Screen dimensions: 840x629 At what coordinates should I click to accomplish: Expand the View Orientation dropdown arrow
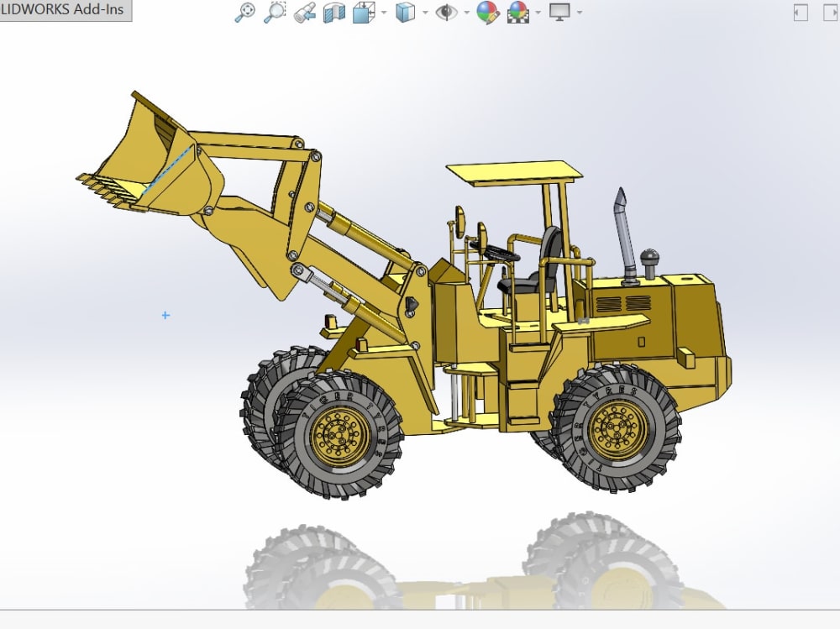pos(384,13)
